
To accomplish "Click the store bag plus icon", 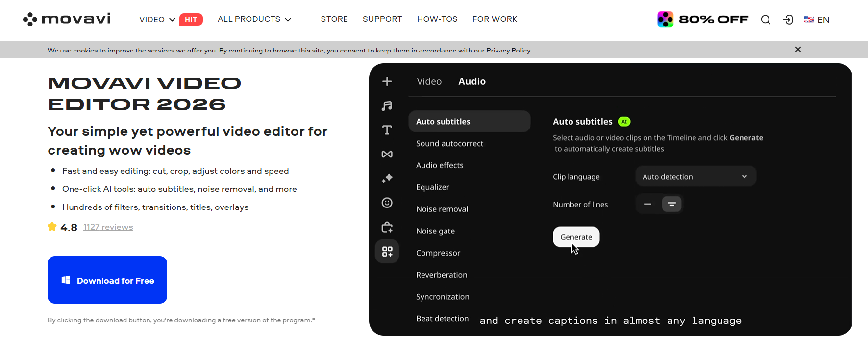I will pos(387,227).
